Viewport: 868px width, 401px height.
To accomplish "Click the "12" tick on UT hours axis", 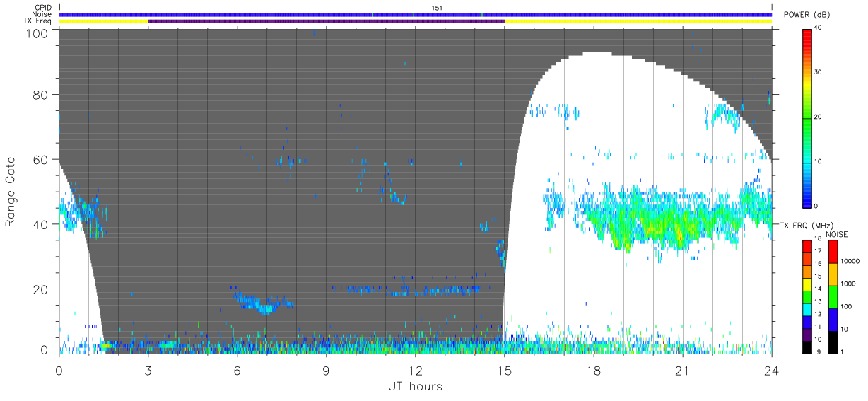I will 415,370.
